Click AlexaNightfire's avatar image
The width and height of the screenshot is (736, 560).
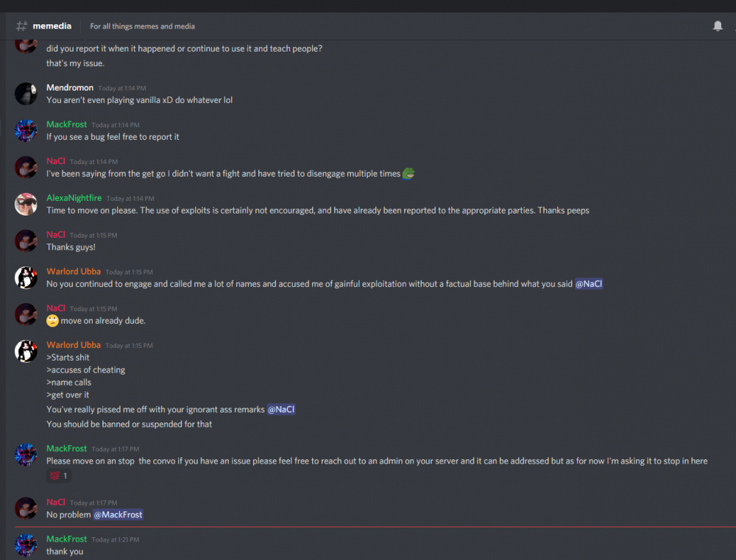26,204
